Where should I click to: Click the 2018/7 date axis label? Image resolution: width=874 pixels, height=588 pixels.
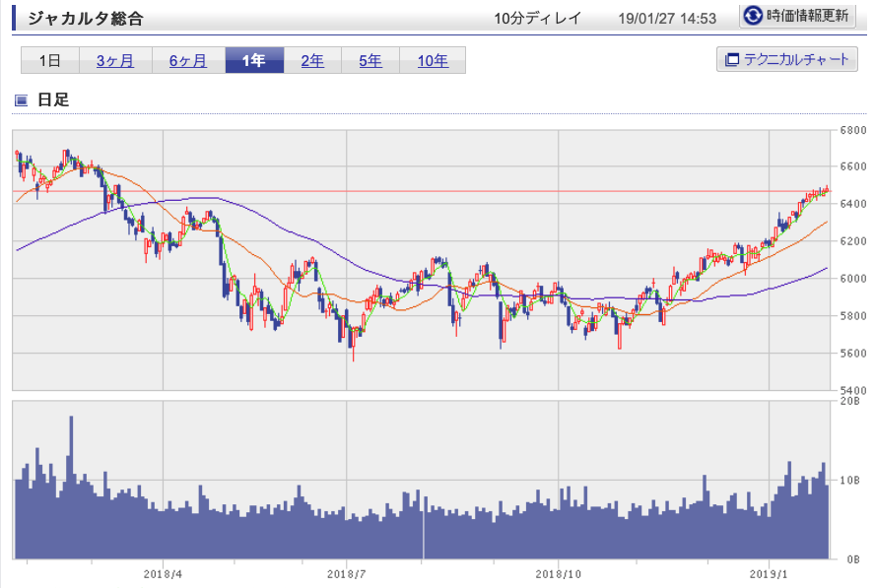pos(348,572)
